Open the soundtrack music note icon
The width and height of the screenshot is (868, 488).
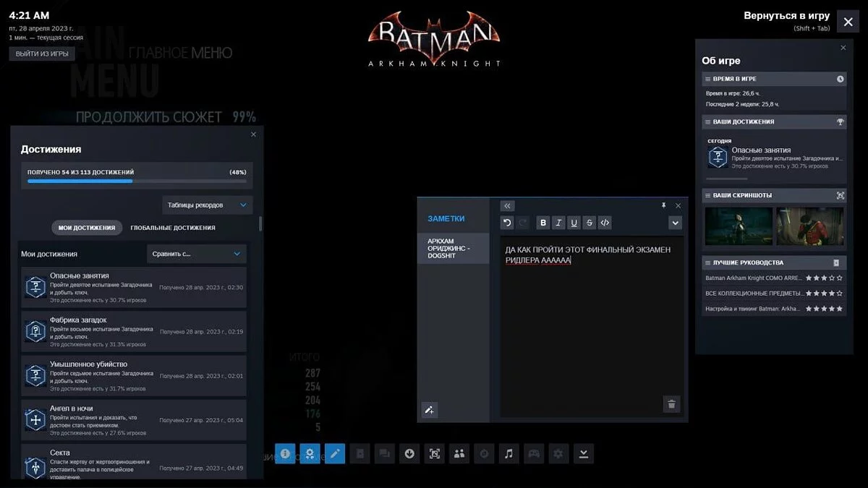pyautogui.click(x=509, y=454)
